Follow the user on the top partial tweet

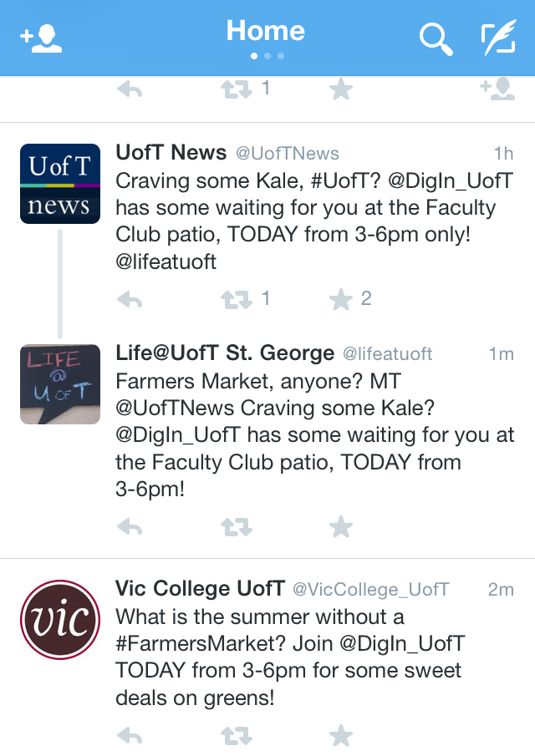[497, 89]
